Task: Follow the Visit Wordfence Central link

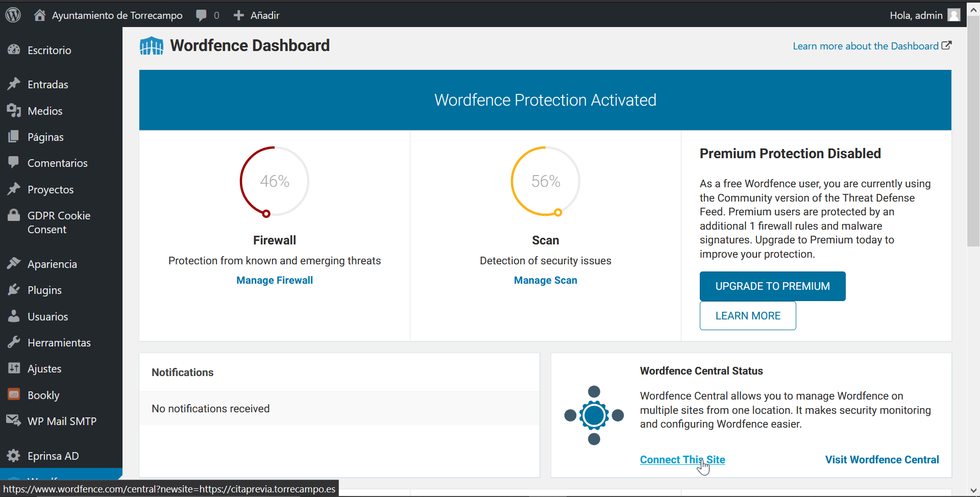Action: (x=881, y=460)
